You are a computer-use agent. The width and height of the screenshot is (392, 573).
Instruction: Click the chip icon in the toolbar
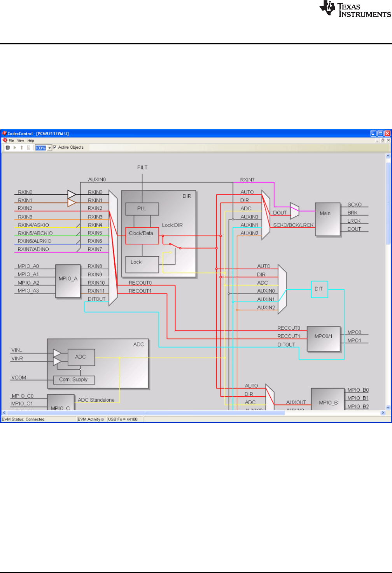7,148
